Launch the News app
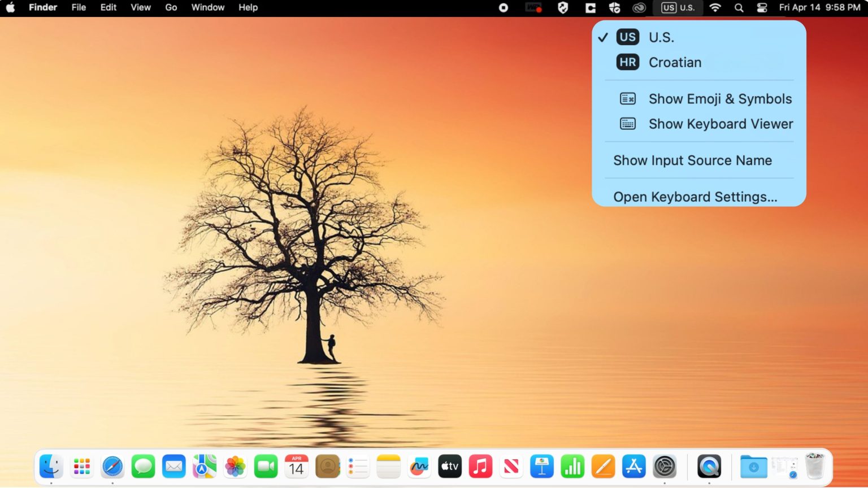868x488 pixels. tap(511, 466)
